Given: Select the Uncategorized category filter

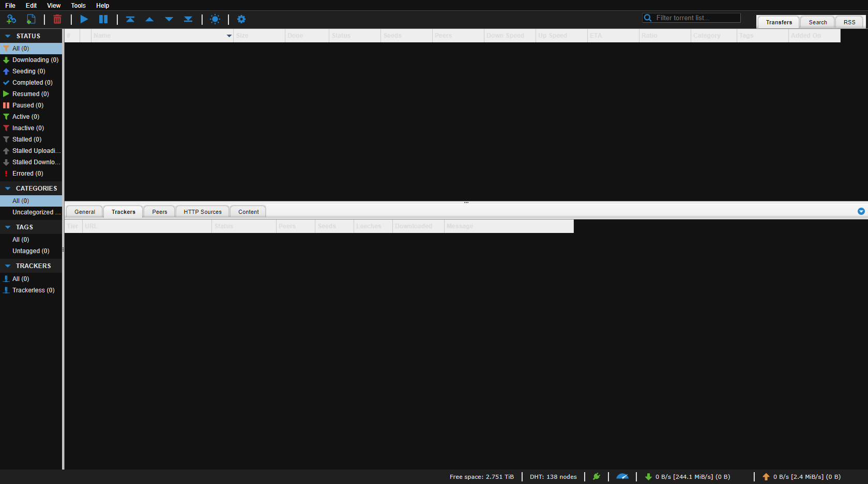Looking at the screenshot, I should point(31,212).
